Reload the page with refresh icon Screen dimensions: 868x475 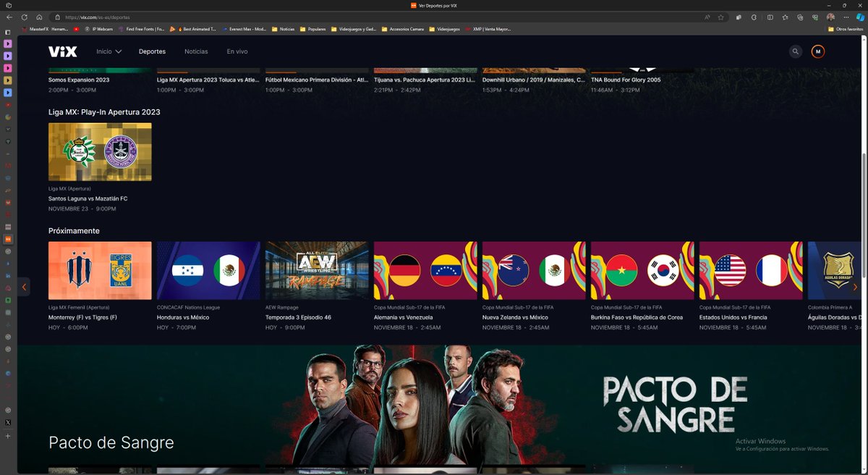coord(25,17)
